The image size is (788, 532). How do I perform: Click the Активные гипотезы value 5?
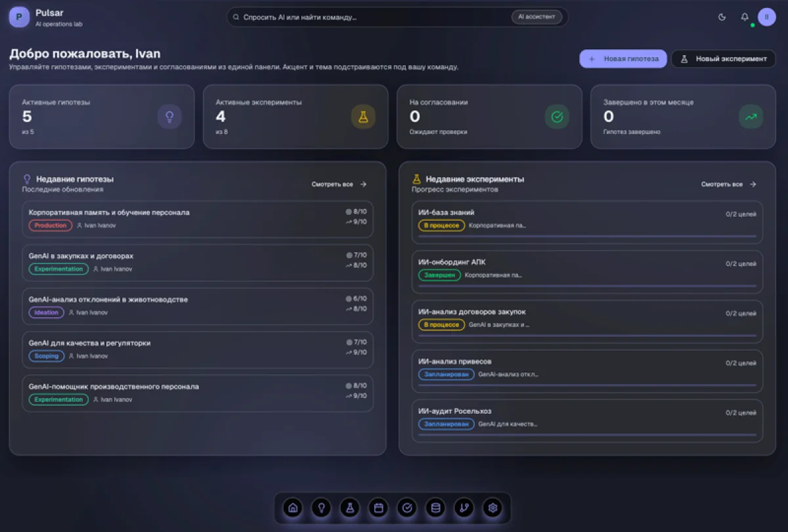tap(27, 117)
